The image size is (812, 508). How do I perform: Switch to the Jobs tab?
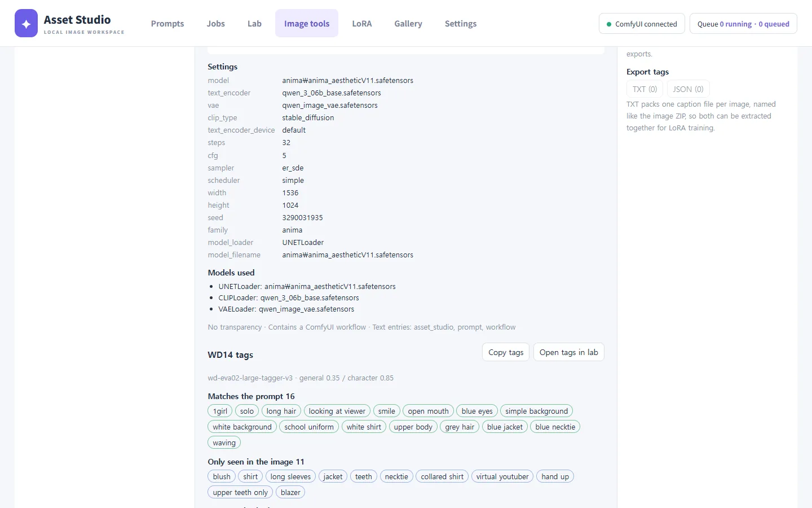(x=215, y=23)
